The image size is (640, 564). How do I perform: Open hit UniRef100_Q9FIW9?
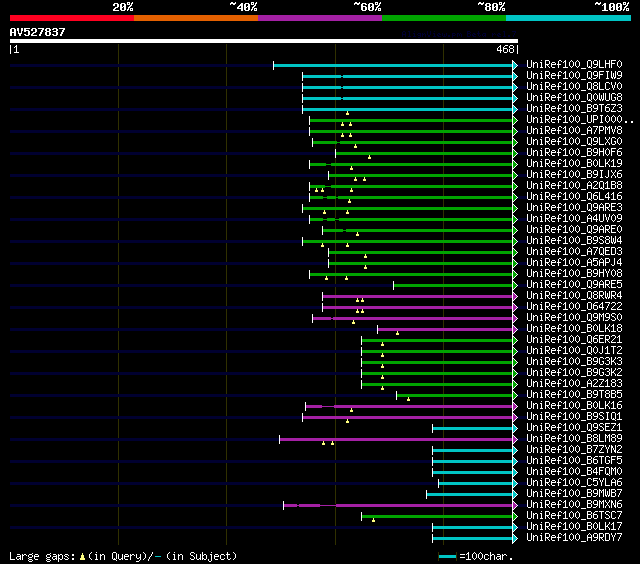click(x=574, y=75)
